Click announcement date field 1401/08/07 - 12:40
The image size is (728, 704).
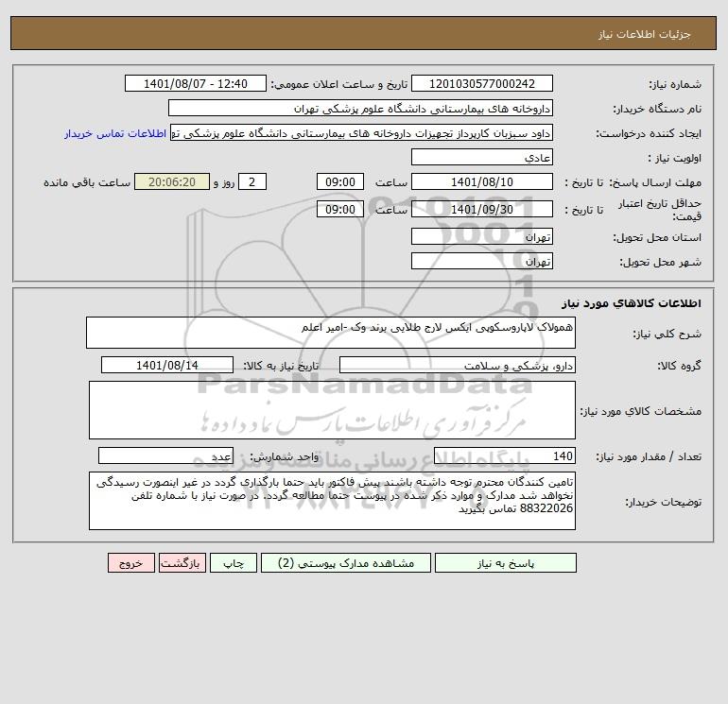pos(196,83)
